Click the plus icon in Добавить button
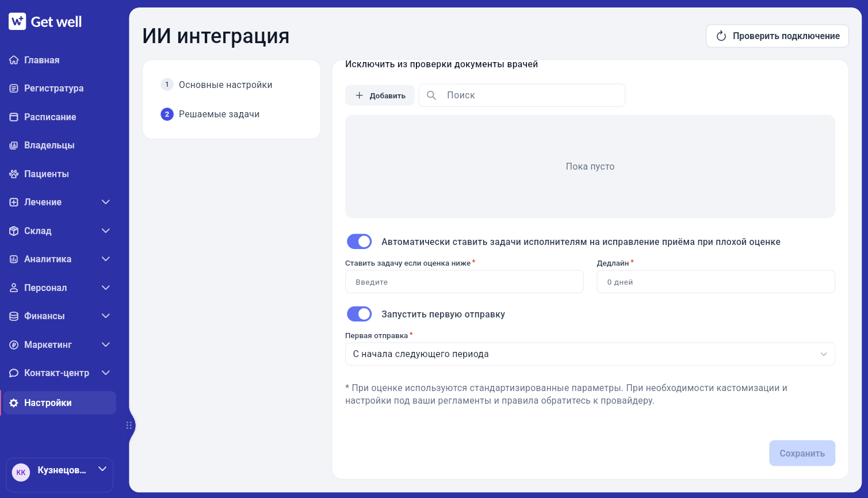 click(359, 95)
